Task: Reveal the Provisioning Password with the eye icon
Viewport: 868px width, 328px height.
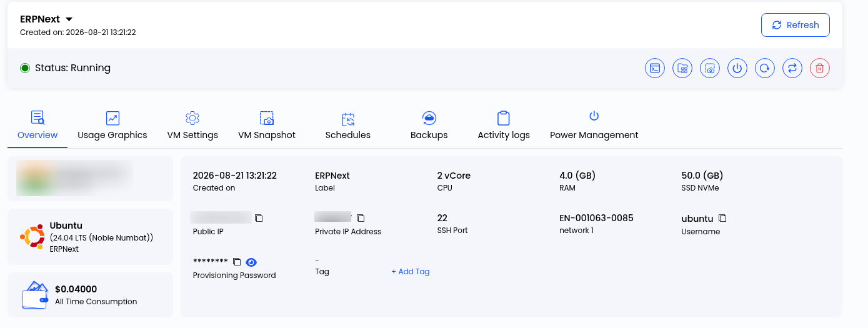Action: [251, 262]
